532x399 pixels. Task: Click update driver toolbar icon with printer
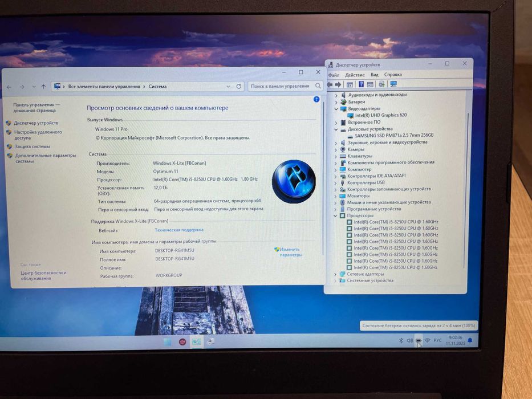pyautogui.click(x=381, y=84)
